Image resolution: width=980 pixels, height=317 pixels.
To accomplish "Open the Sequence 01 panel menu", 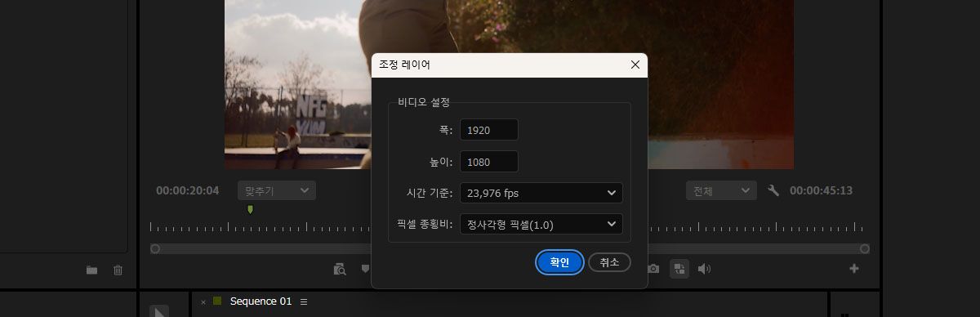I will tap(304, 302).
